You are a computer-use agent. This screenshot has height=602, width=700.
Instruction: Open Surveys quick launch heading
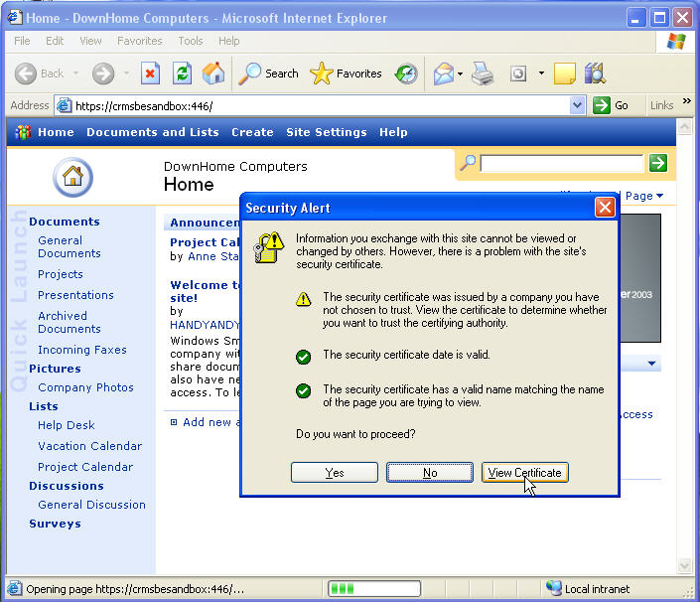(55, 524)
